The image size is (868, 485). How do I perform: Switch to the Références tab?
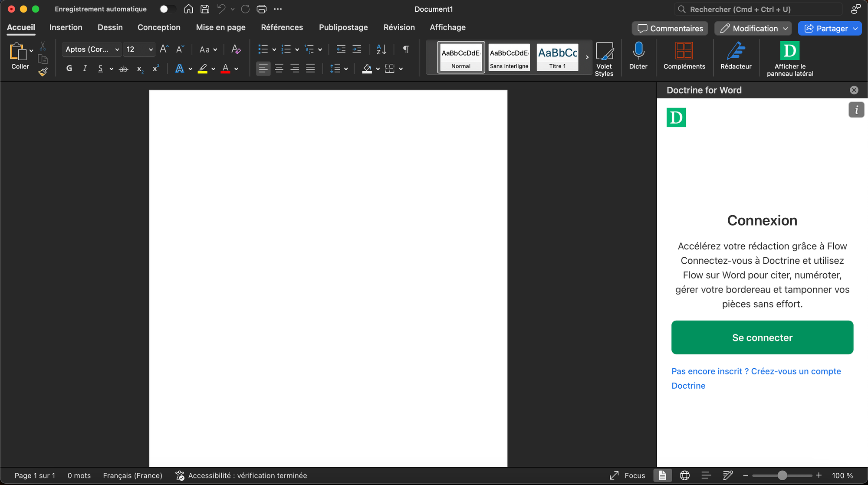click(282, 27)
